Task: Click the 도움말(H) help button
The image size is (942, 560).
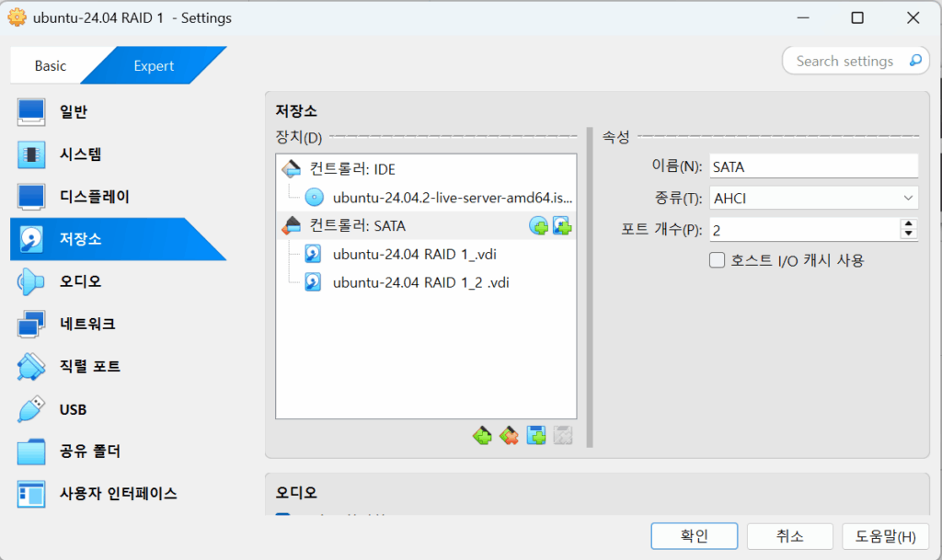Action: [x=885, y=536]
